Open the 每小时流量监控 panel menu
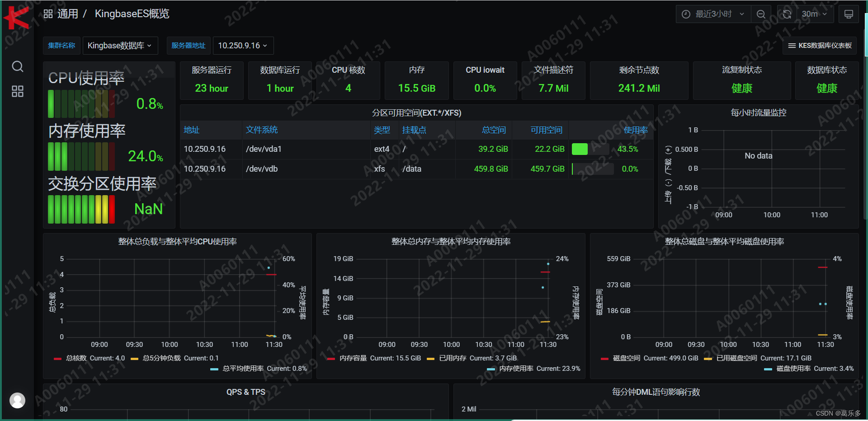Viewport: 868px width, 421px height. [759, 112]
